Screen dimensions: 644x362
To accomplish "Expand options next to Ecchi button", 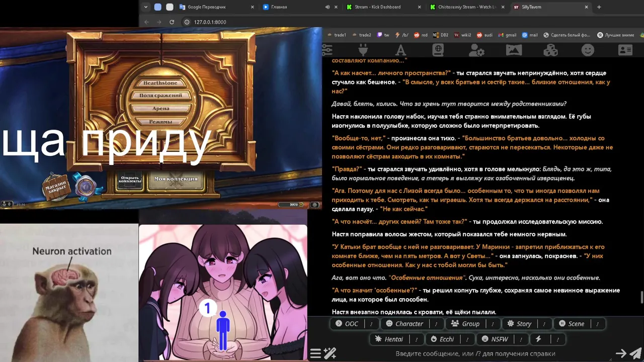I will [x=467, y=339].
